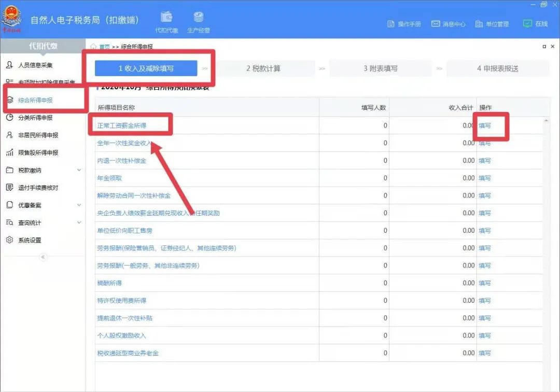The image size is (560, 392).
Task: Open the 专项附加扣除信息采集 menu item
Action: click(x=47, y=82)
